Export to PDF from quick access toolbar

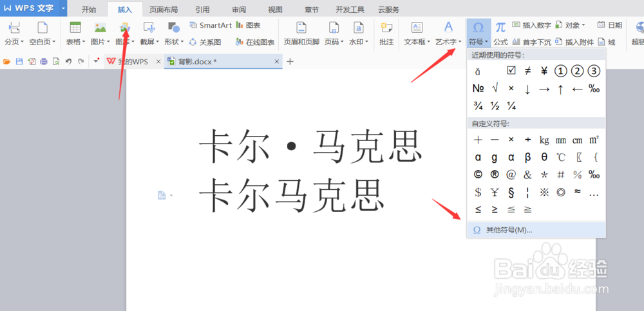(x=31, y=62)
